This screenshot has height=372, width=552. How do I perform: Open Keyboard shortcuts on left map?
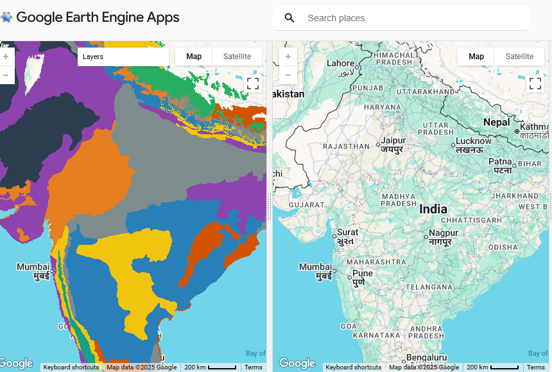(x=71, y=367)
